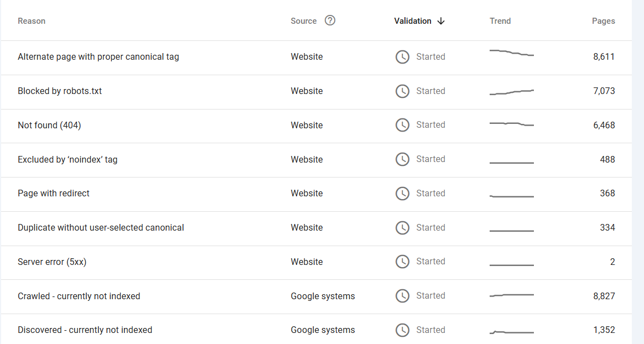Open 'Server error (5xx)' reason
644x344 pixels.
(52, 262)
